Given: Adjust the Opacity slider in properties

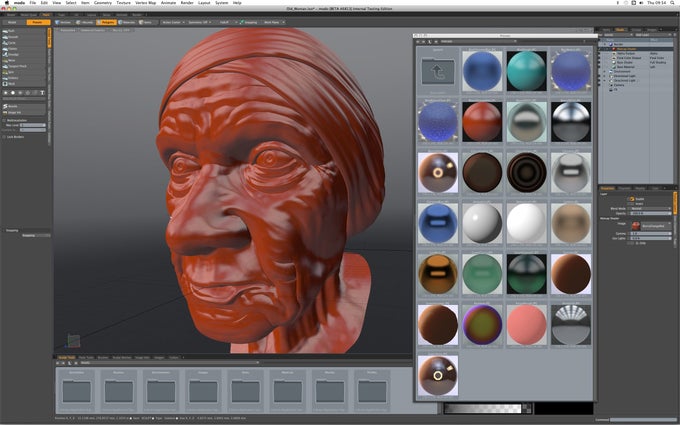Looking at the screenshot, I should tap(650, 213).
